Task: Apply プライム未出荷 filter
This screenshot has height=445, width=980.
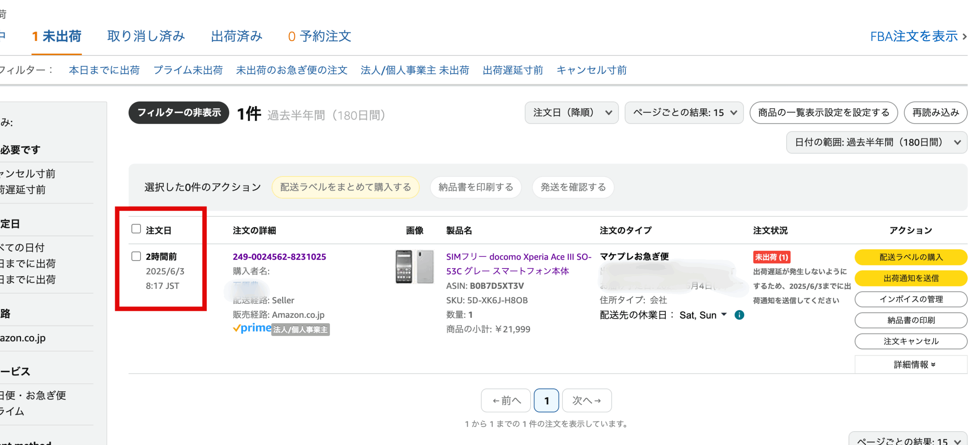Action: point(188,70)
